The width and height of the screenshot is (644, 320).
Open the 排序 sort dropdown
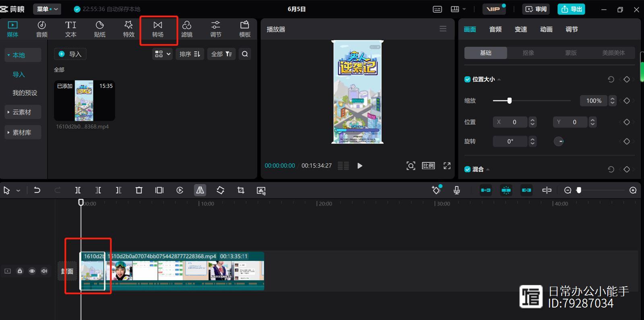point(190,54)
